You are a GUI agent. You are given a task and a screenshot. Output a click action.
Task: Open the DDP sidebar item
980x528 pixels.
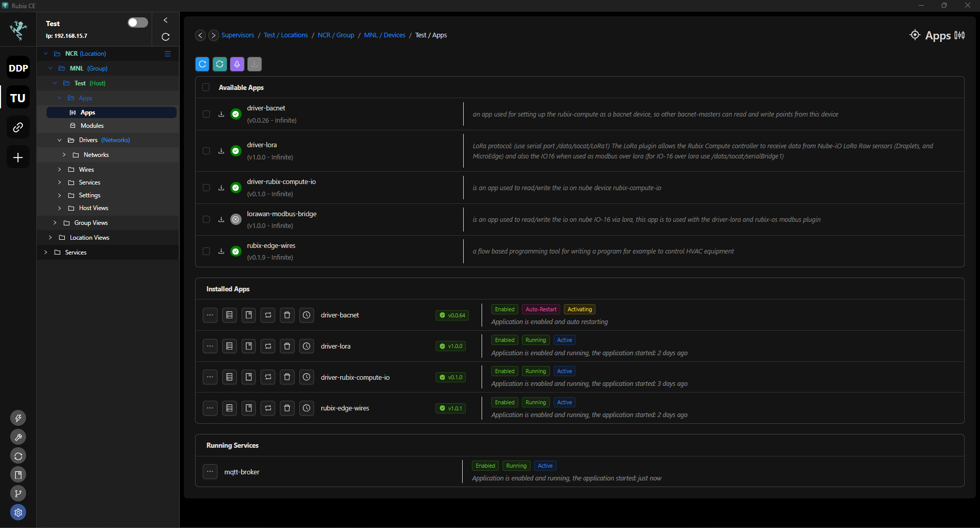coord(18,68)
